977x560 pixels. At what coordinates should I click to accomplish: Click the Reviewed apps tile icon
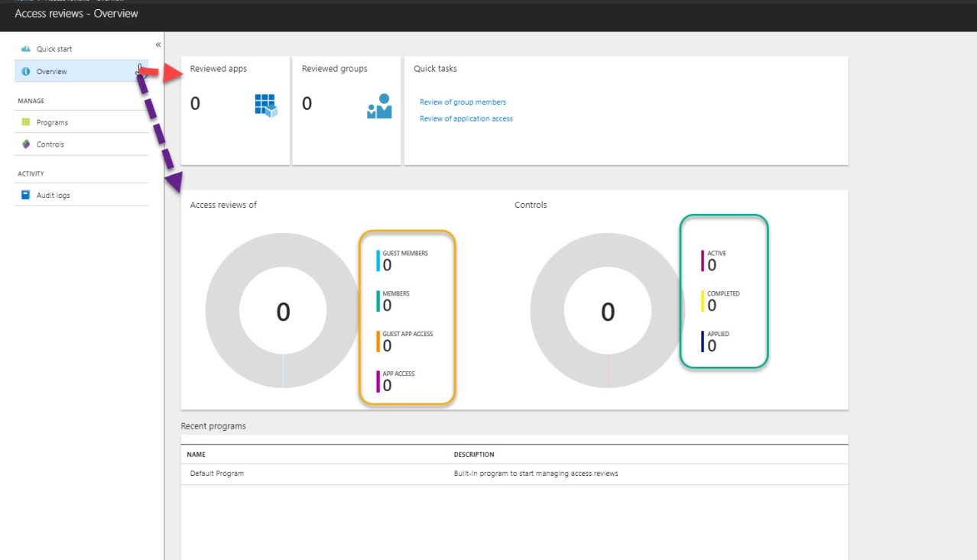[x=265, y=105]
